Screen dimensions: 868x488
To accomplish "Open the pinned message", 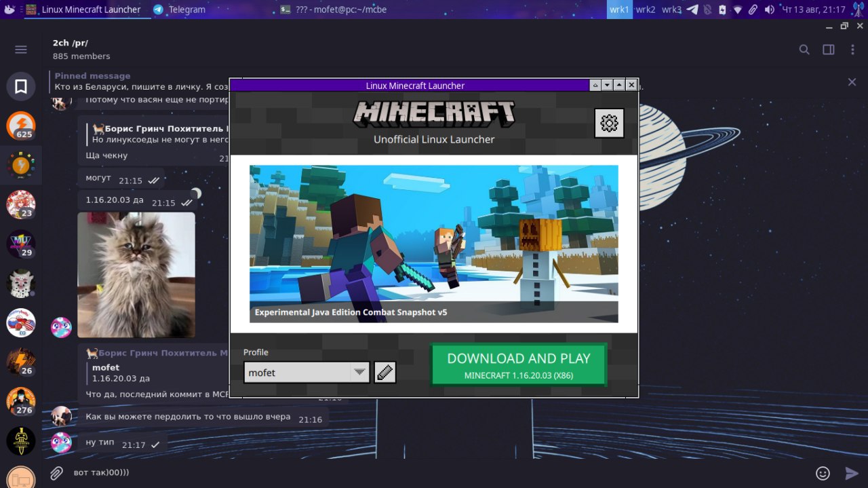I will 139,81.
